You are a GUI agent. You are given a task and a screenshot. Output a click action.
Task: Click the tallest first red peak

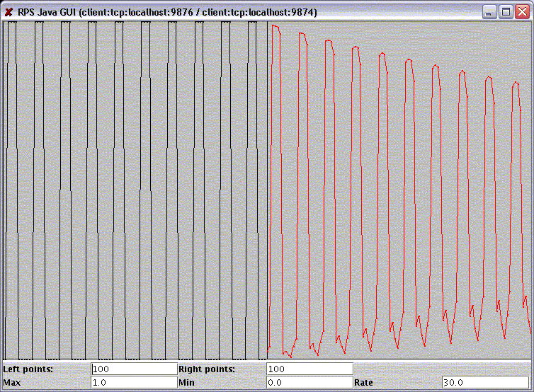point(274,27)
